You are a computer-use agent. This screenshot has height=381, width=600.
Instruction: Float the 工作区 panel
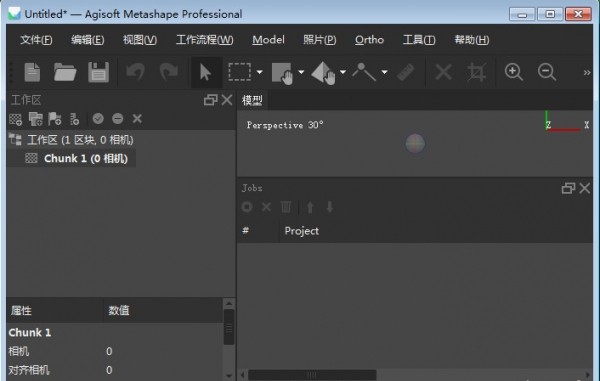coord(210,100)
